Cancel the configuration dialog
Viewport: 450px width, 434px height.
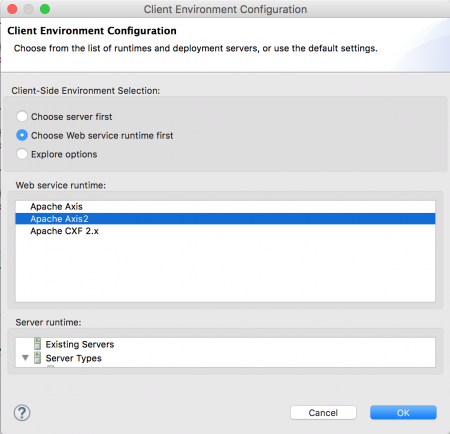point(323,413)
